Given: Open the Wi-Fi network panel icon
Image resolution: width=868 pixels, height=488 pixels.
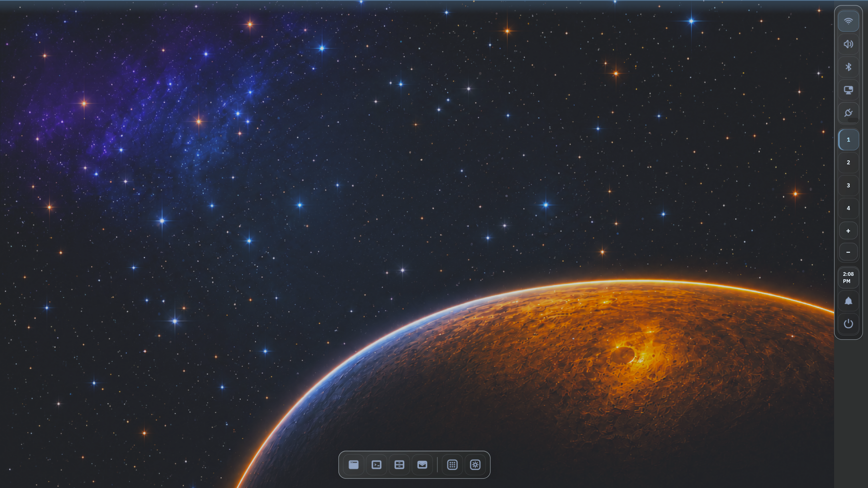Looking at the screenshot, I should point(848,21).
